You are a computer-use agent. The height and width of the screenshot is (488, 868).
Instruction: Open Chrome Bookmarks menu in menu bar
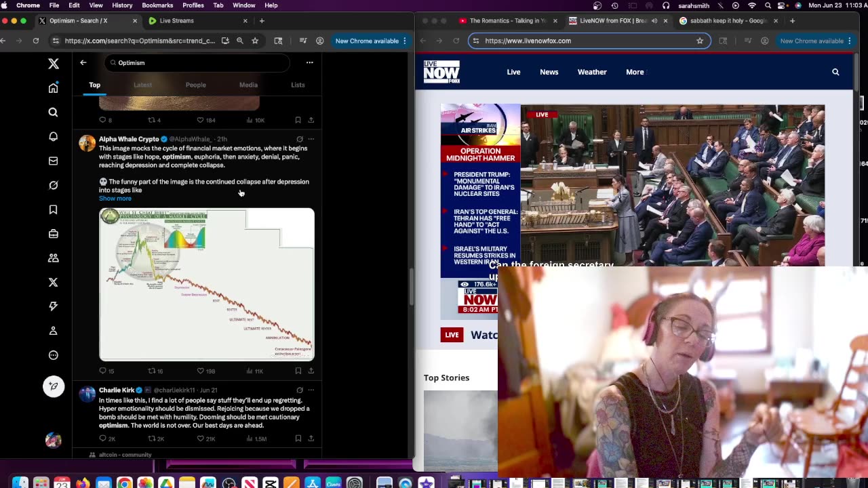[157, 5]
